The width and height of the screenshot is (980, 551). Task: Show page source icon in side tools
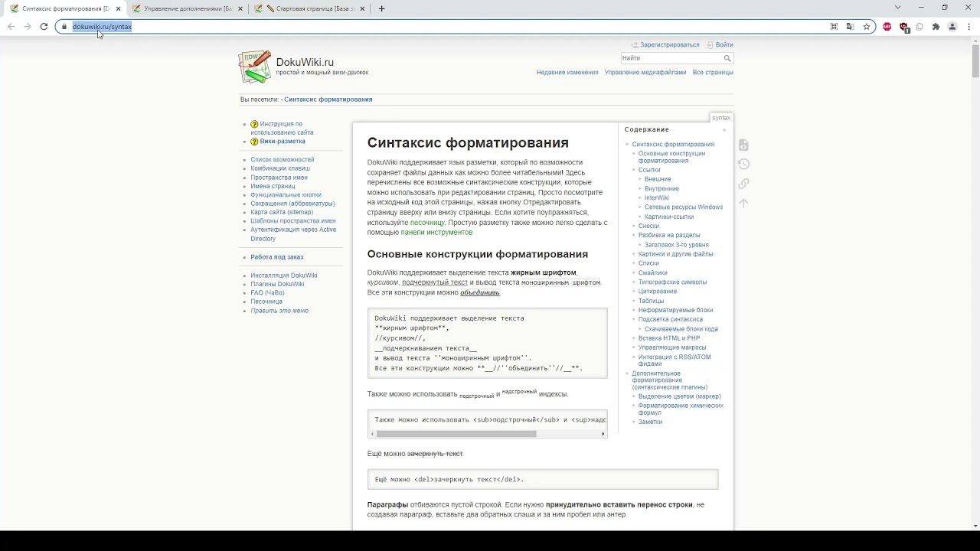click(x=743, y=145)
